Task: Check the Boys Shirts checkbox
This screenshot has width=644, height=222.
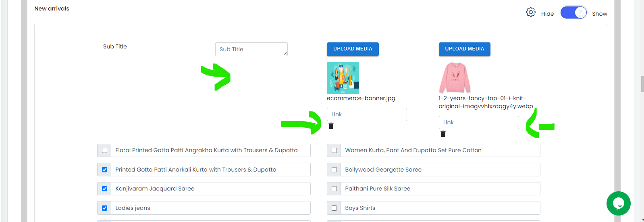Action: 334,208
